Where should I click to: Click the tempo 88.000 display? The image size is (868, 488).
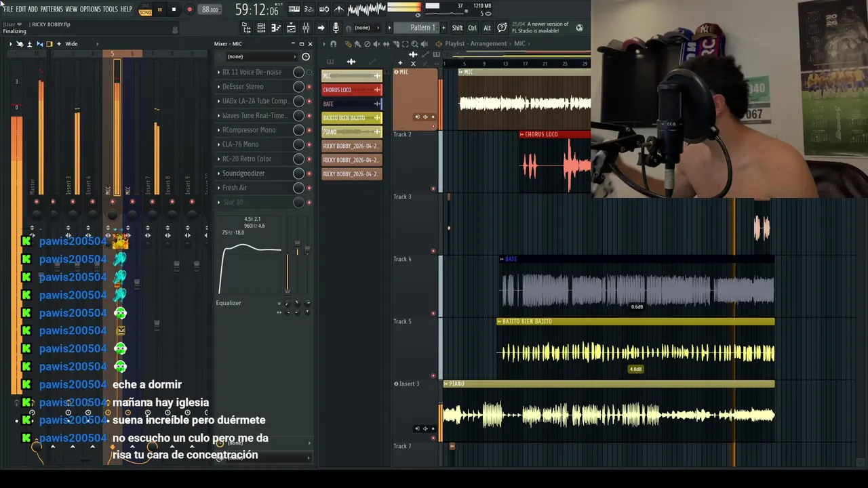tap(210, 9)
